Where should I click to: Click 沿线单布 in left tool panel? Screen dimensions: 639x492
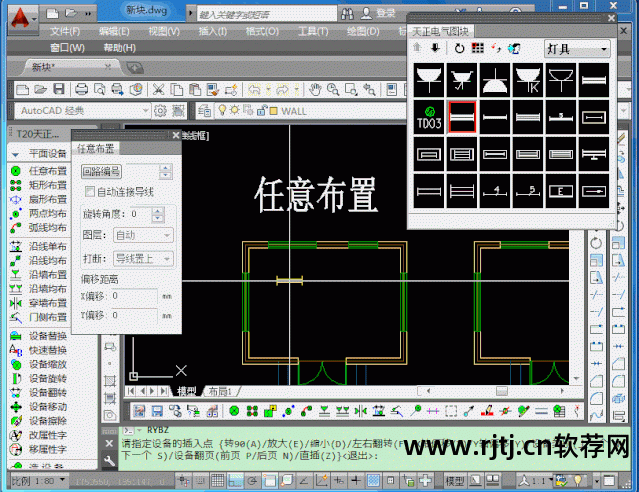click(40, 246)
